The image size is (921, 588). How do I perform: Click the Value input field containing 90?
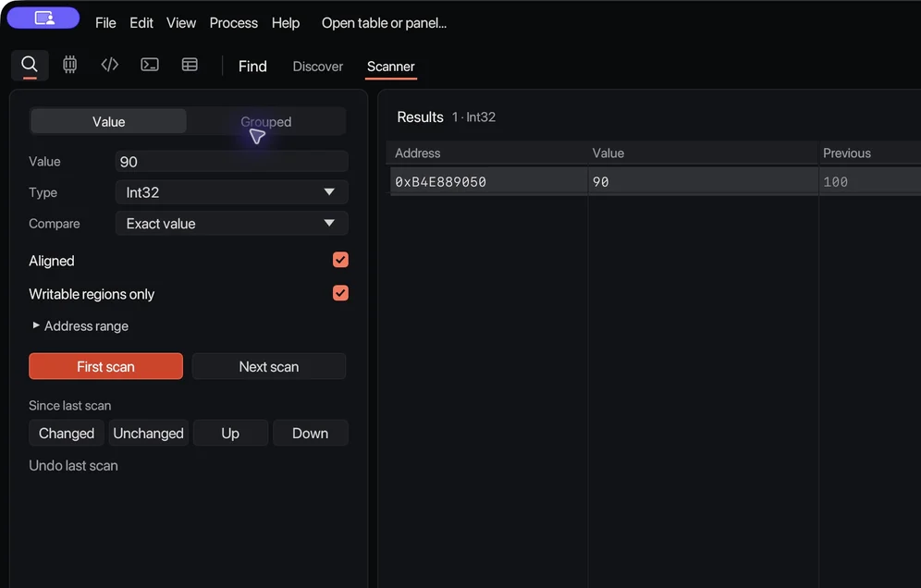coord(232,162)
